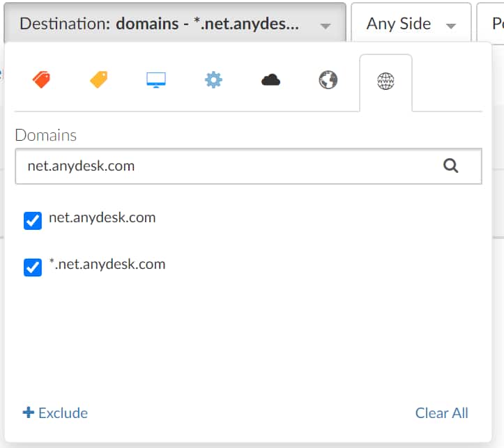Viewport: 504px width, 448px height.
Task: Open the partially visible dropdown after Any Side
Action: pyautogui.click(x=493, y=24)
